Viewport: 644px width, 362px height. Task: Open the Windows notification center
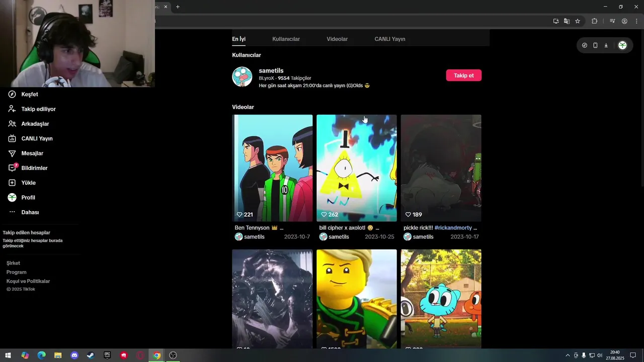click(x=633, y=355)
